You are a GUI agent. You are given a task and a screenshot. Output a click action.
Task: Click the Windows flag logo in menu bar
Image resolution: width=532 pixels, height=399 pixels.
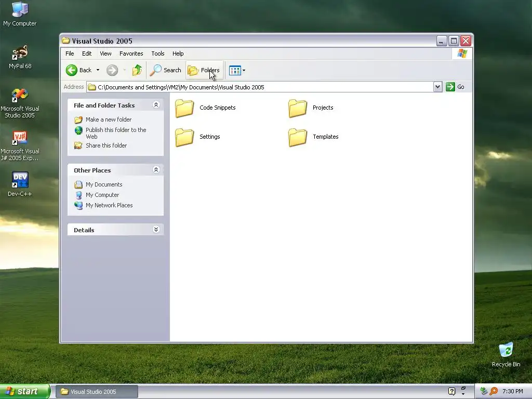click(462, 54)
